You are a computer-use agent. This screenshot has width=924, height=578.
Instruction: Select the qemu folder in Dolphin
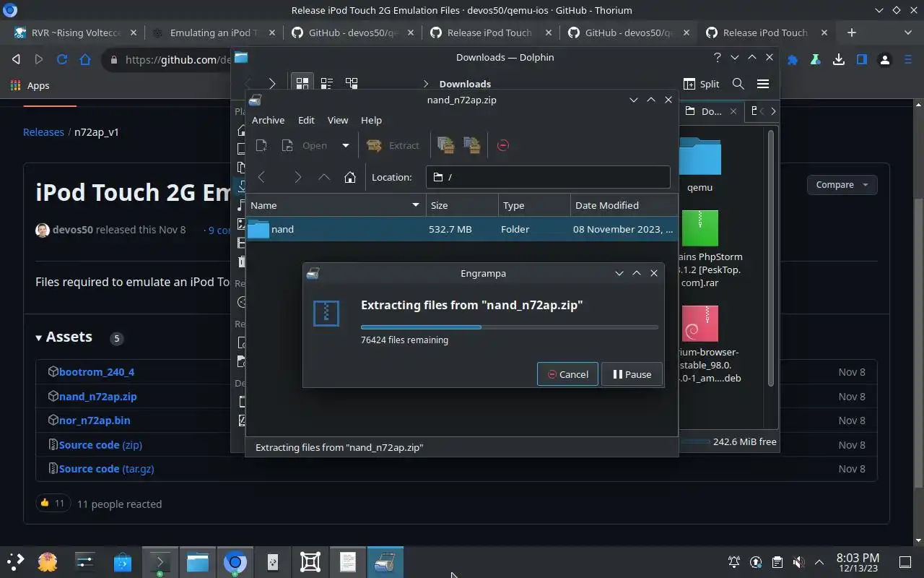coord(699,165)
